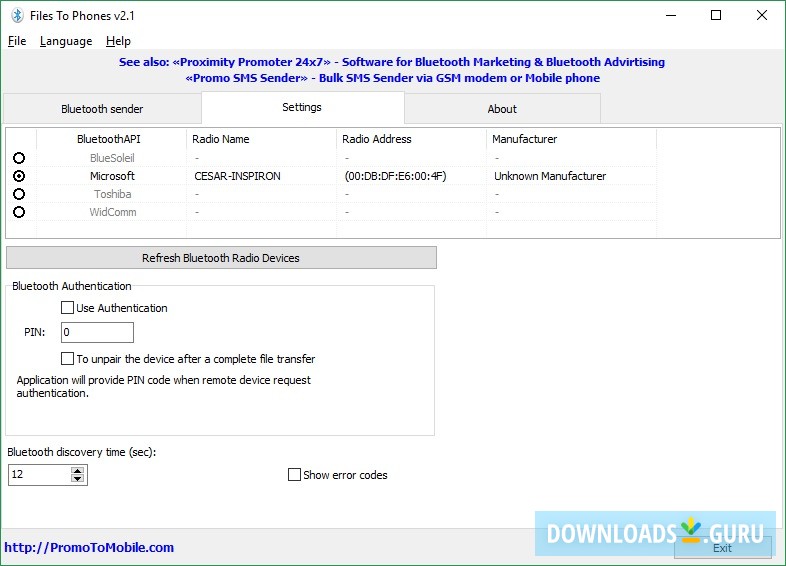Select the Microsoft radio button
Screen dimensions: 786x566
point(19,176)
